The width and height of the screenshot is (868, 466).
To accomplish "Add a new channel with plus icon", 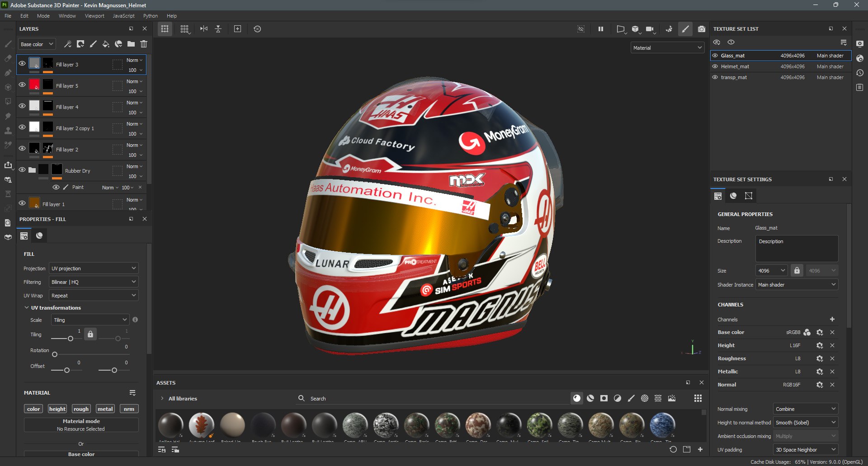I will [832, 319].
